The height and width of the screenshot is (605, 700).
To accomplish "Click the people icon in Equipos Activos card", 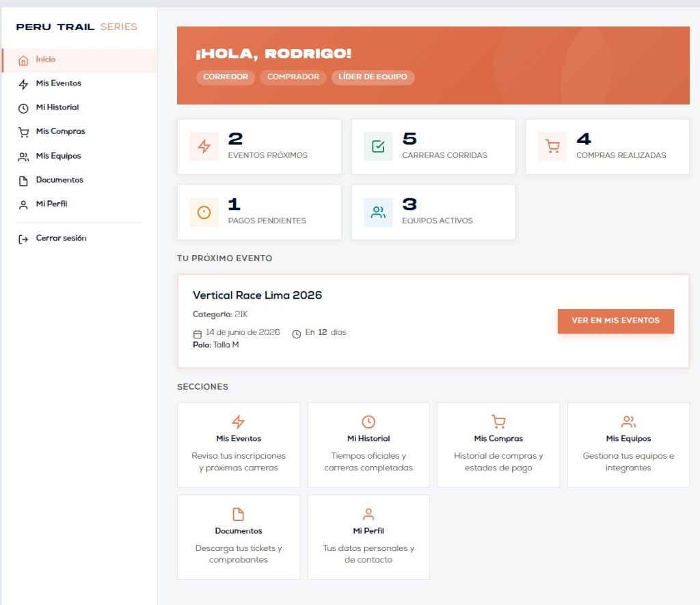I will [378, 212].
